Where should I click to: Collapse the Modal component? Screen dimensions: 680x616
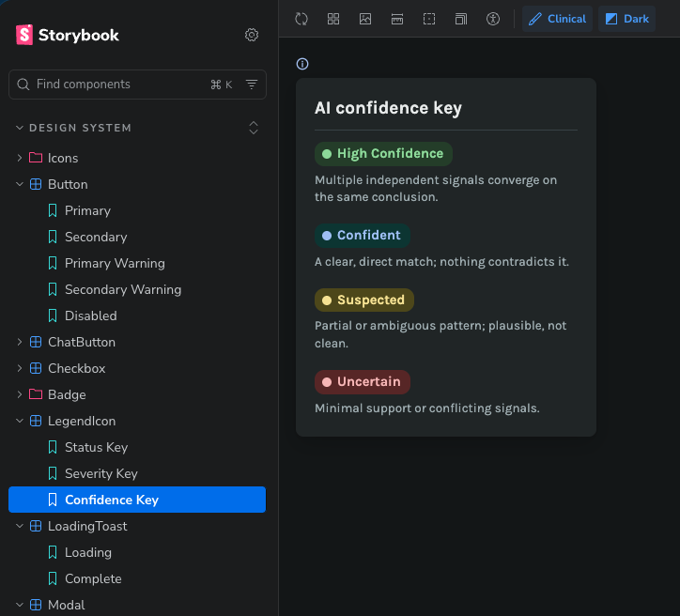pyautogui.click(x=137, y=605)
